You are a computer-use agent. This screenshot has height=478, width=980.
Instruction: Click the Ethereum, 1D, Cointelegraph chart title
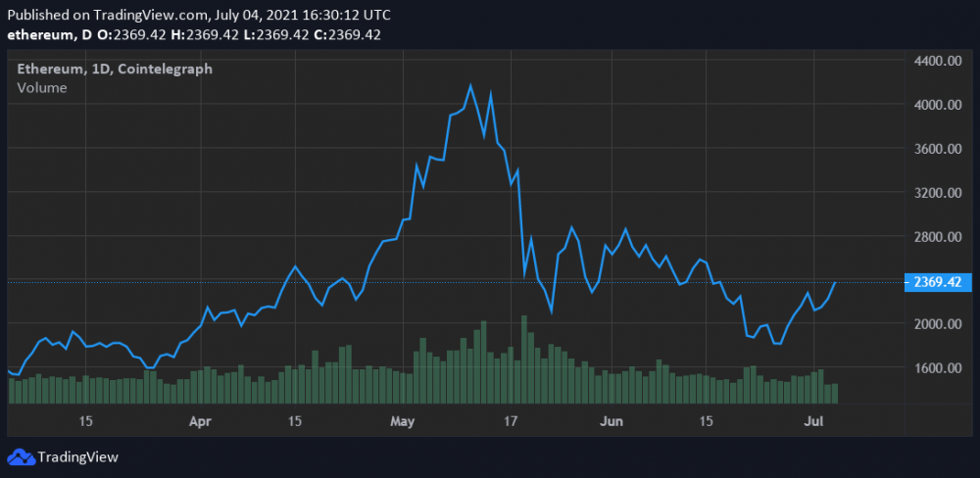(115, 69)
